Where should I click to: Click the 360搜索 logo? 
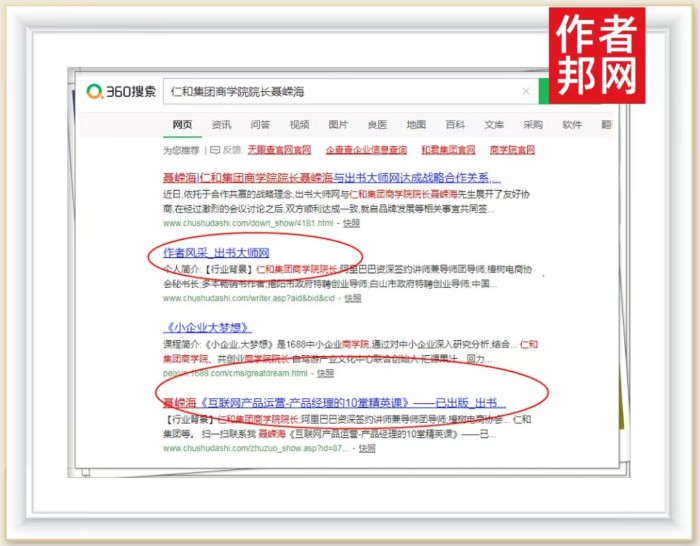(121, 92)
